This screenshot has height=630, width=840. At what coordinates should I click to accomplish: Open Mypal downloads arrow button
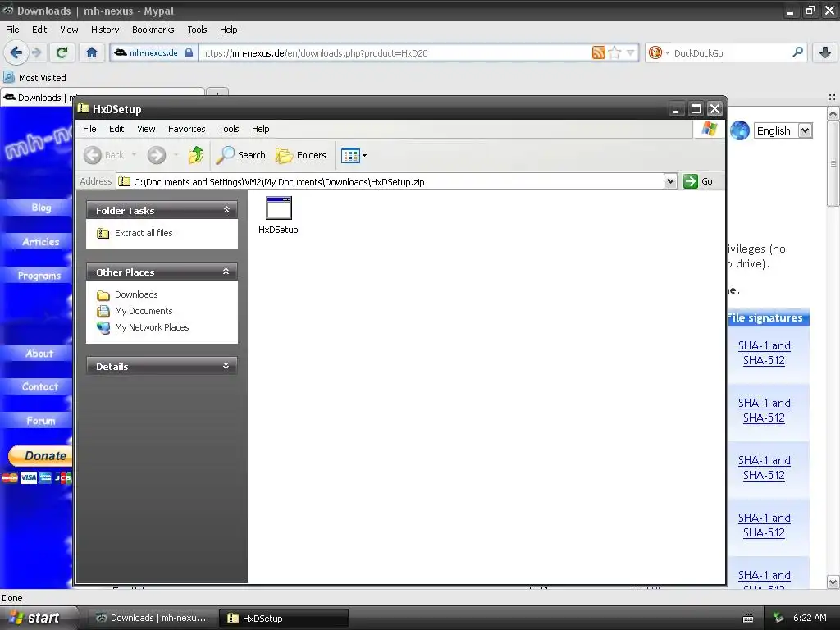pos(825,52)
